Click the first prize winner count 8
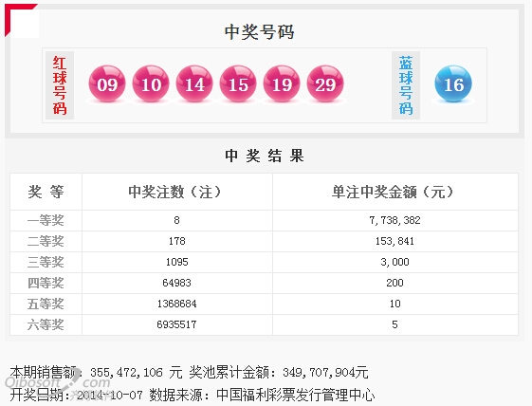Screen dimensions: 532x406 (x=176, y=220)
